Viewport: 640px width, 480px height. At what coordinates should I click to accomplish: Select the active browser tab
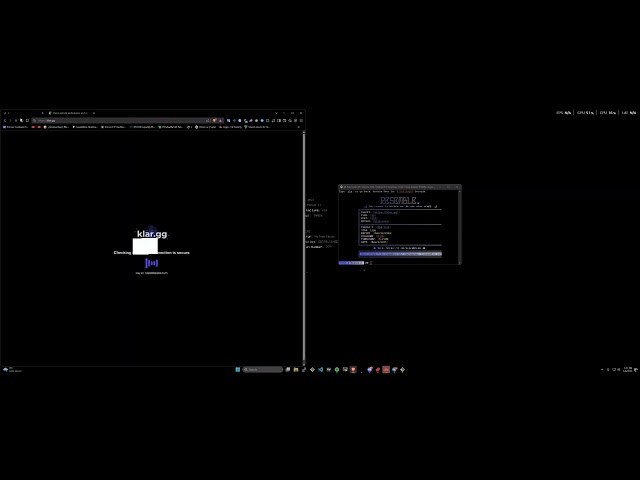point(71,113)
